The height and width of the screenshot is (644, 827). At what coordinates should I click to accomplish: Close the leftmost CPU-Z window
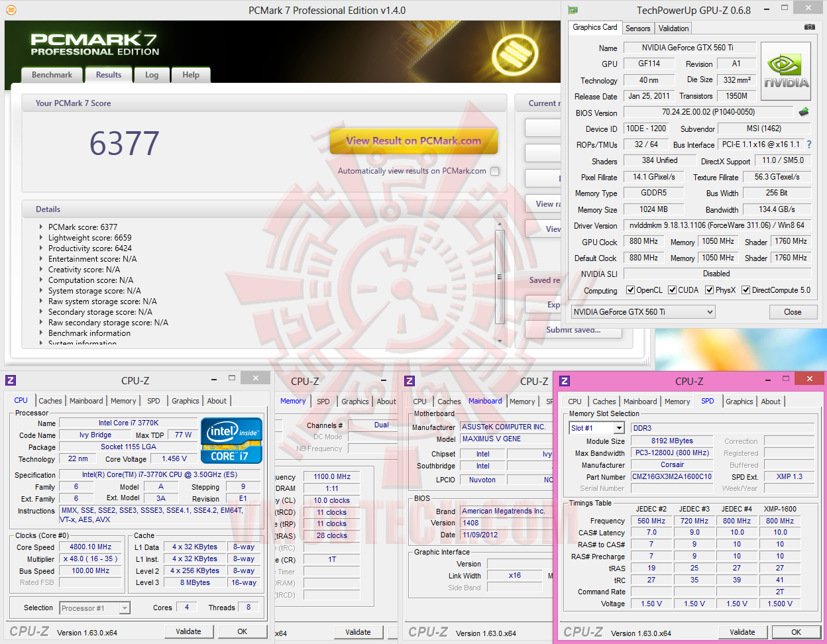pos(255,378)
